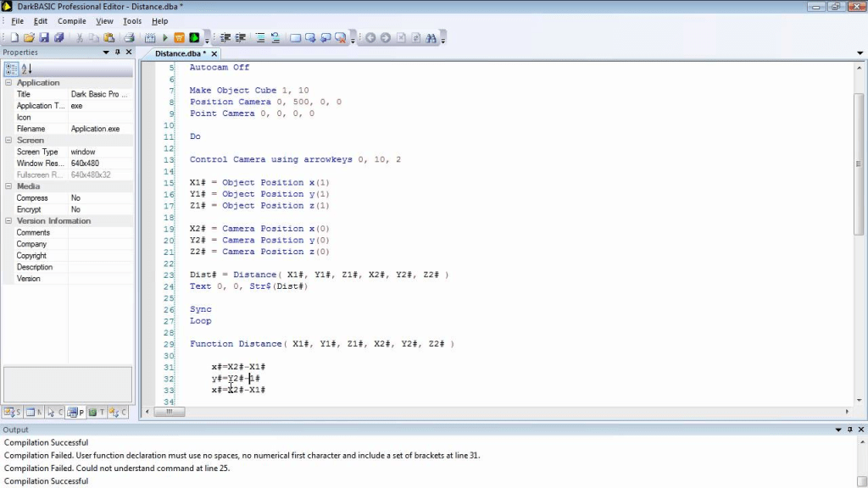Open the Compile menu
868x488 pixels.
(x=72, y=21)
